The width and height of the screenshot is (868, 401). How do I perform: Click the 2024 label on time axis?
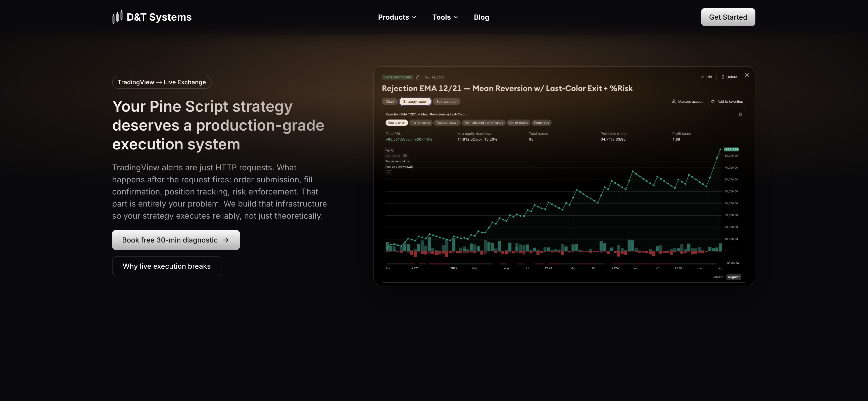615,268
